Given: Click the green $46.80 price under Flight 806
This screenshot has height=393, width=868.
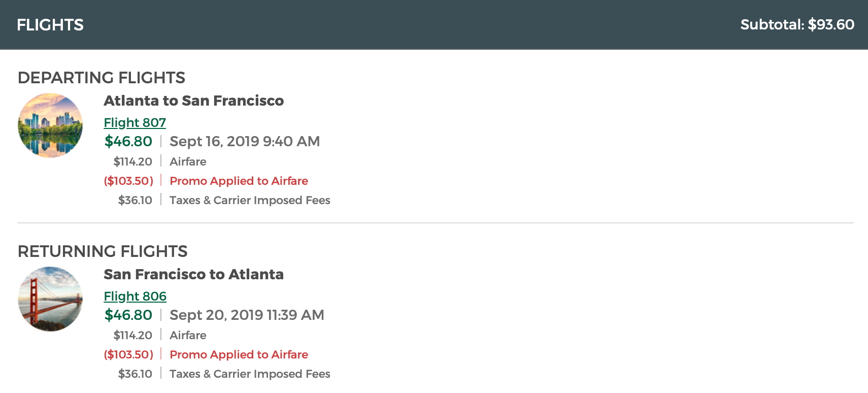Looking at the screenshot, I should [128, 315].
